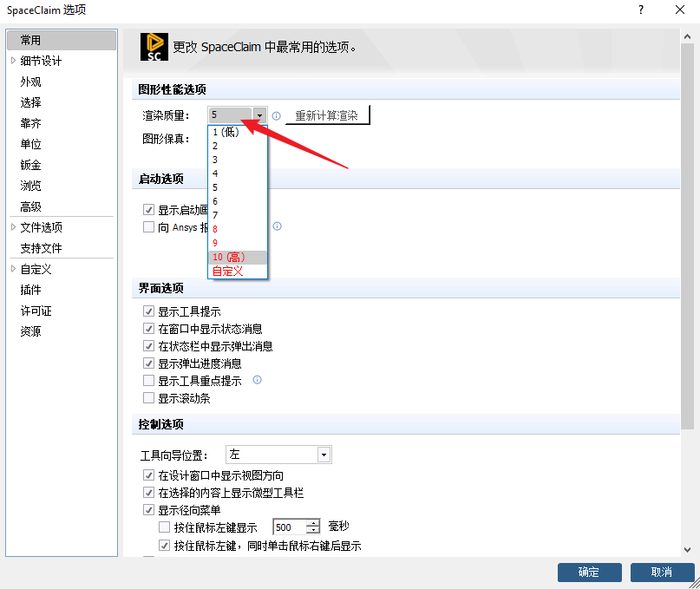The width and height of the screenshot is (700, 589).
Task: Click the 重新计算渲染 button
Action: coord(327,115)
